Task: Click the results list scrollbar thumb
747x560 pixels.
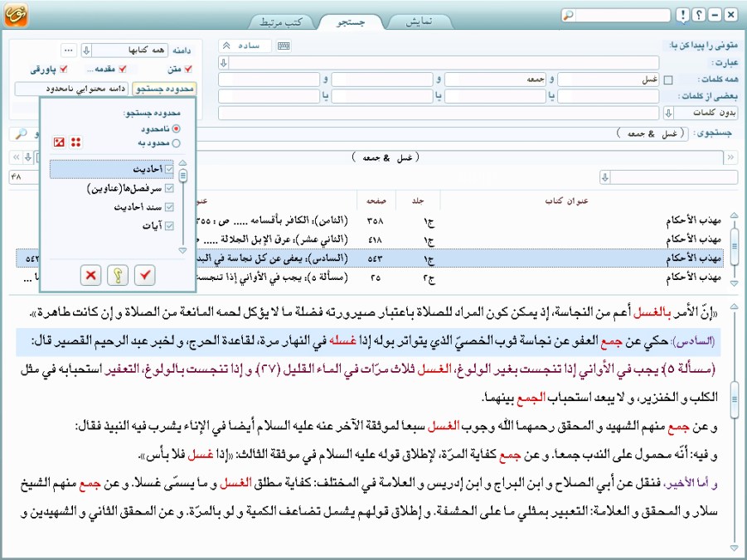Action: click(x=734, y=246)
